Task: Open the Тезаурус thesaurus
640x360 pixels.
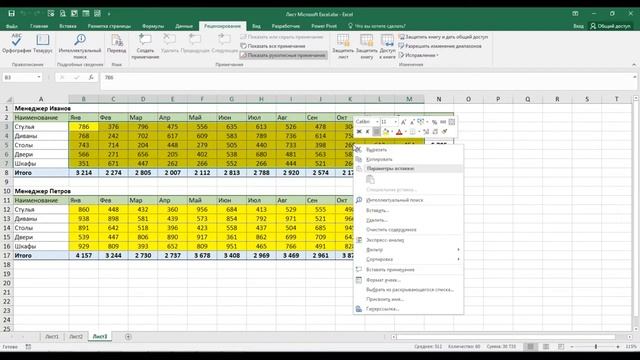Action: (42, 44)
